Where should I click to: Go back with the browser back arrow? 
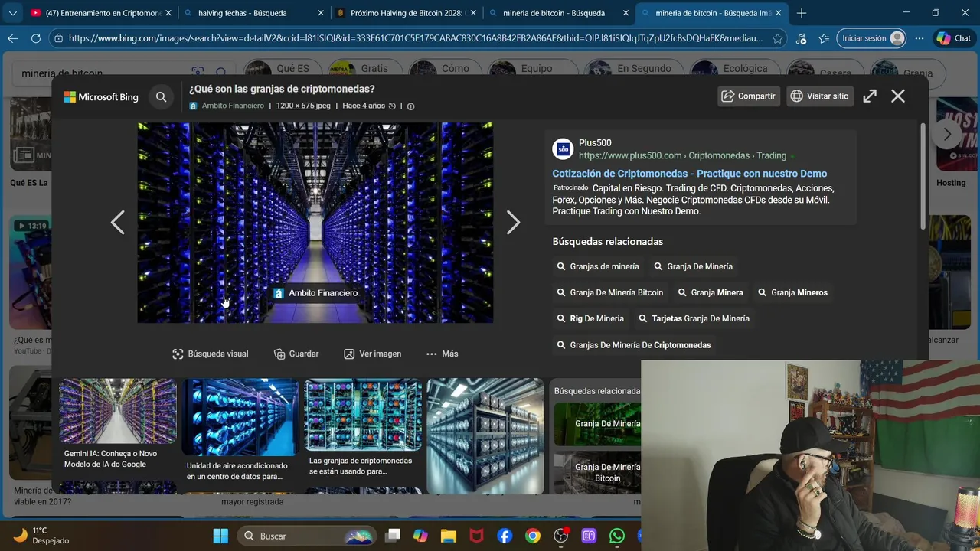click(13, 38)
